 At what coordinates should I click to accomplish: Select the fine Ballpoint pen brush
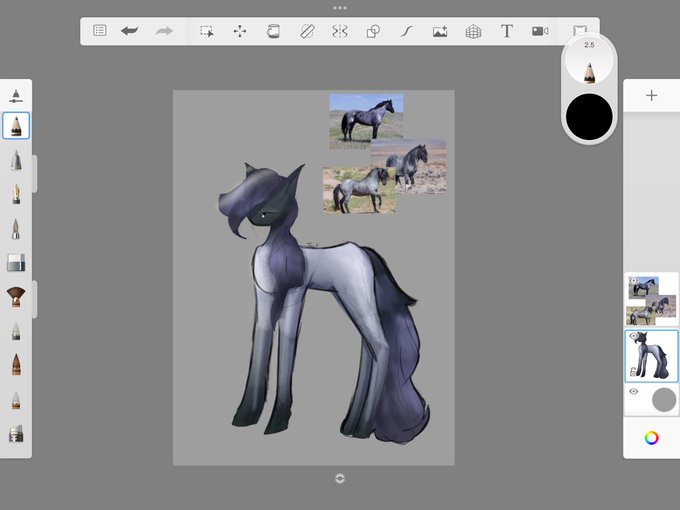[x=16, y=229]
